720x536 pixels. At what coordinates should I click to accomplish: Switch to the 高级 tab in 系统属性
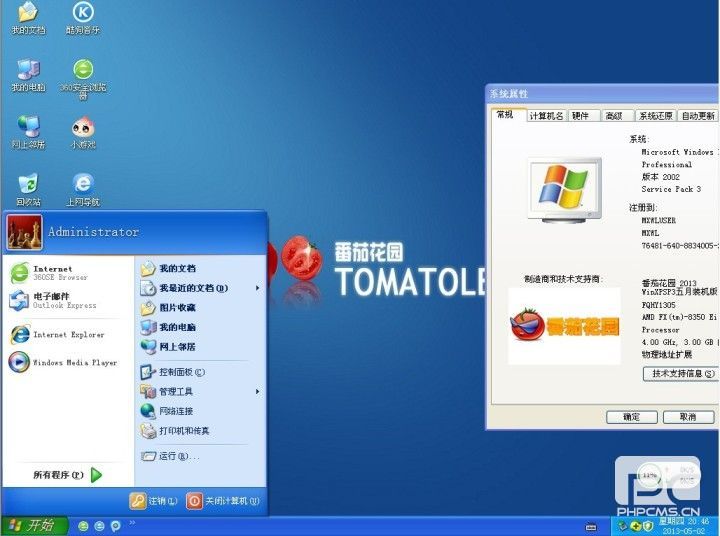(617, 116)
